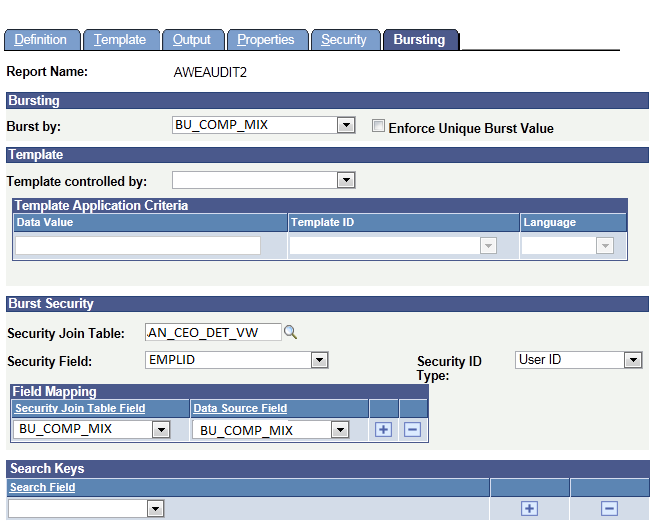
Task: Click the Template Application Criteria heading
Action: pos(101,205)
